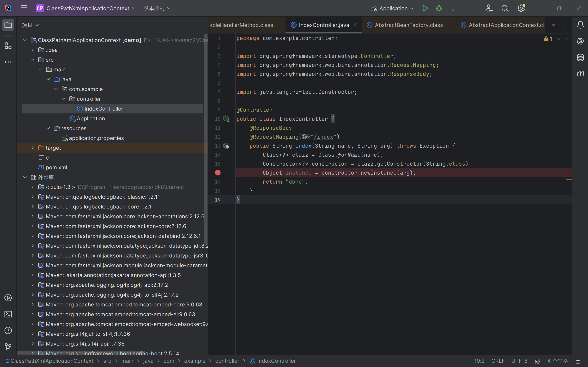Start debugging with the bug icon
Image resolution: width=588 pixels, height=367 pixels.
tap(439, 8)
